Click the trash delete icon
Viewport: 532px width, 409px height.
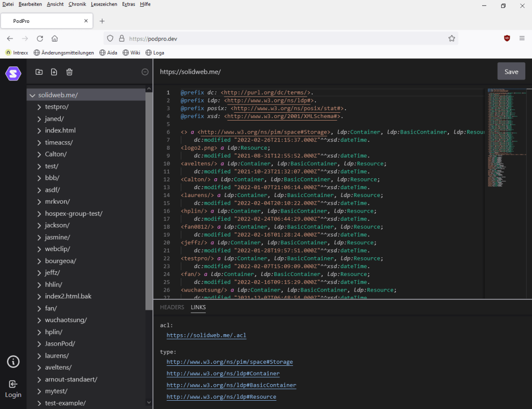pos(70,72)
